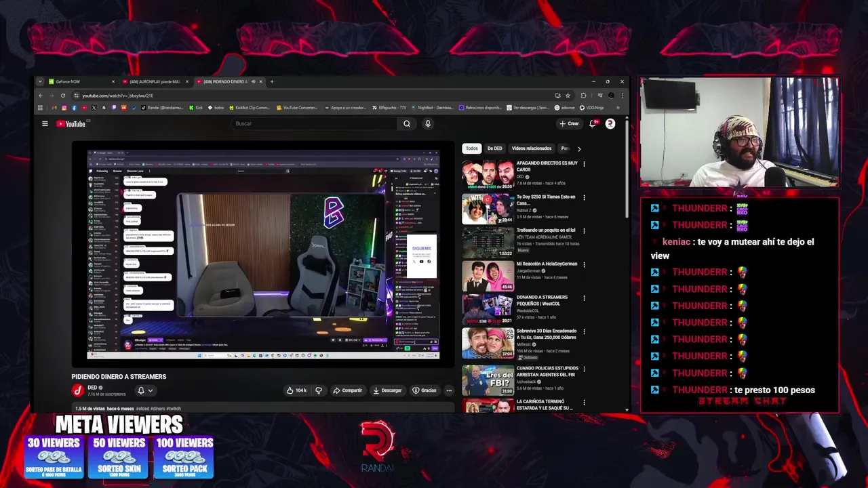
Task: Bookmark this page with the star icon
Action: (x=568, y=96)
